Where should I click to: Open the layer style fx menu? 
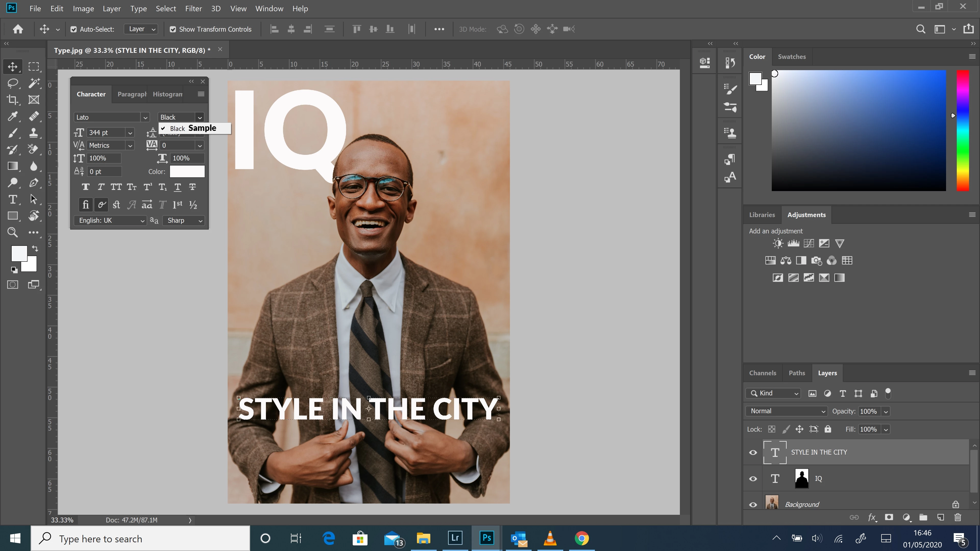(872, 517)
